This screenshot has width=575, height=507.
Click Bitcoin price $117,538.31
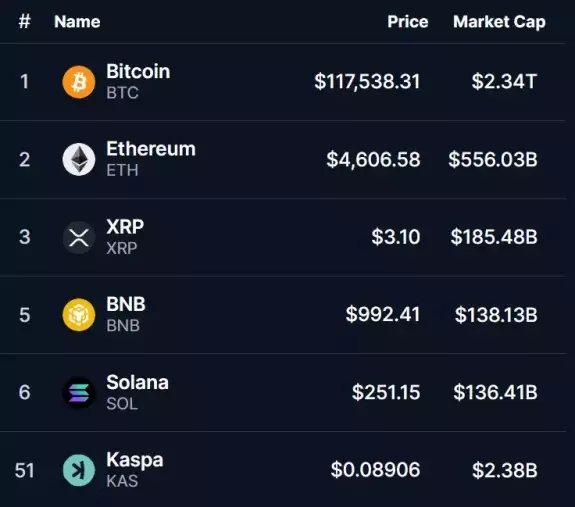[x=367, y=81]
